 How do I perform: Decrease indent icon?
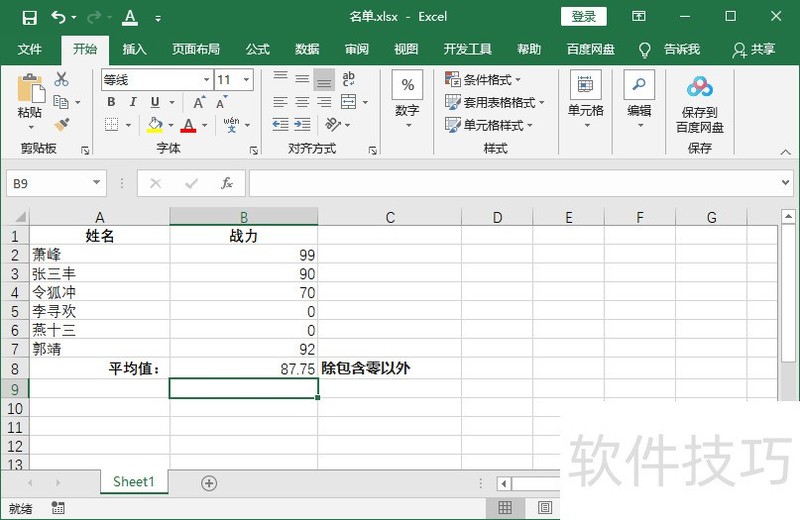click(280, 125)
